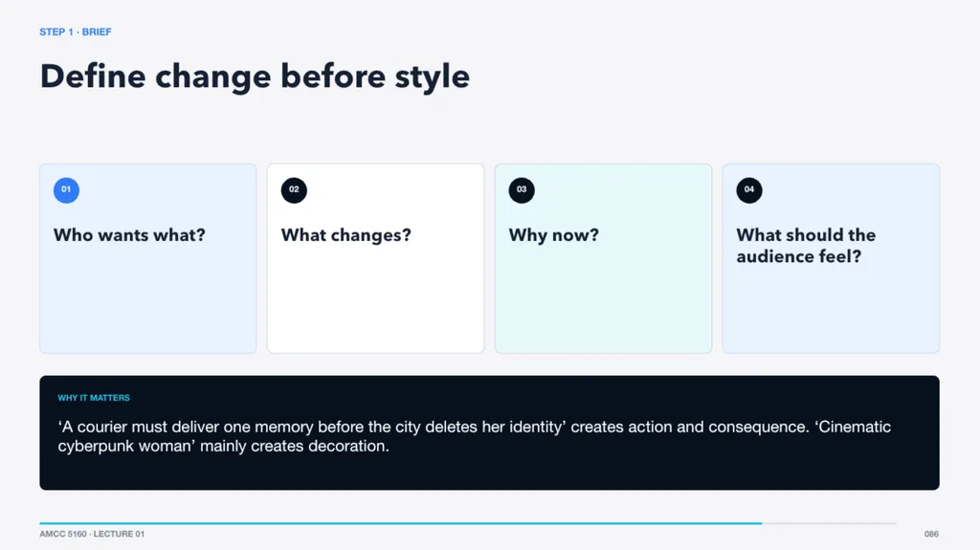The image size is (980, 550).
Task: Click the 'STEP 1 · BRIEF' label
Action: 75,32
